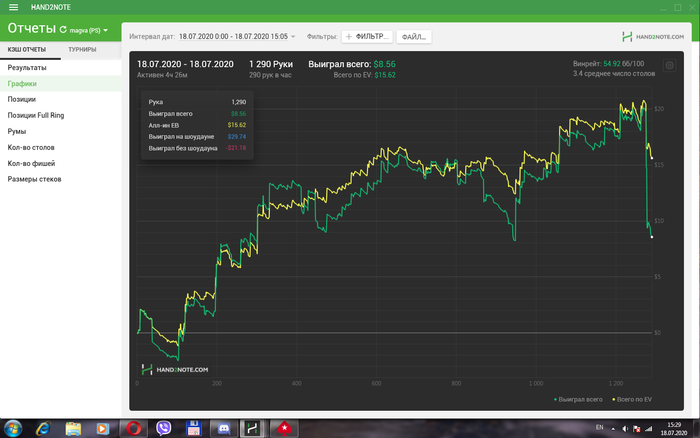Click the Винрейт 54.92 value
700x438 pixels.
point(612,64)
